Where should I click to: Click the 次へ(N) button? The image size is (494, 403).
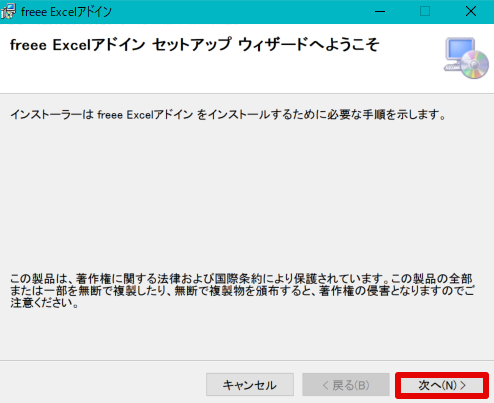click(442, 385)
